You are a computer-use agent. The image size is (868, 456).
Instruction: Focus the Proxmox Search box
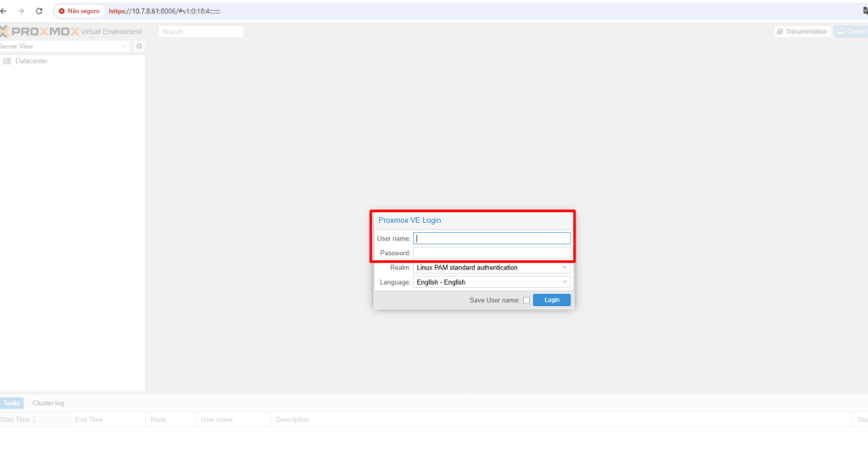[201, 31]
